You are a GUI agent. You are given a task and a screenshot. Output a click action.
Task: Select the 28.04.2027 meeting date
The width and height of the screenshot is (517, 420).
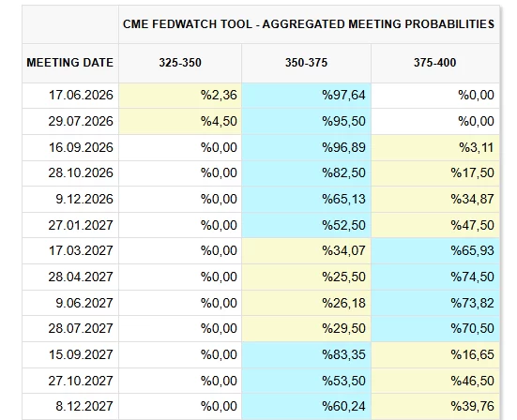pos(70,277)
